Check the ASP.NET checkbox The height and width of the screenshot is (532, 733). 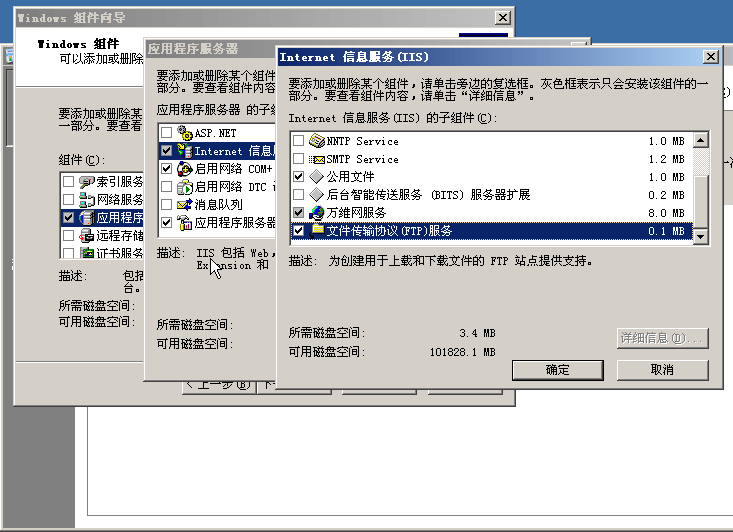tap(166, 133)
